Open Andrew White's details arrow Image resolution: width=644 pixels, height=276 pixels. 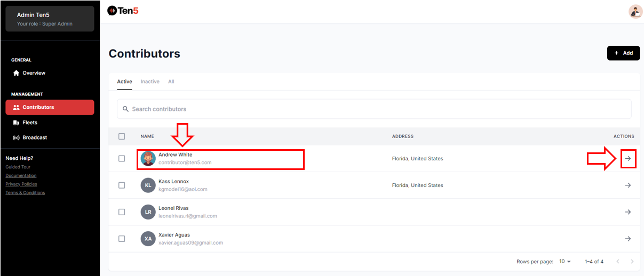click(x=628, y=159)
